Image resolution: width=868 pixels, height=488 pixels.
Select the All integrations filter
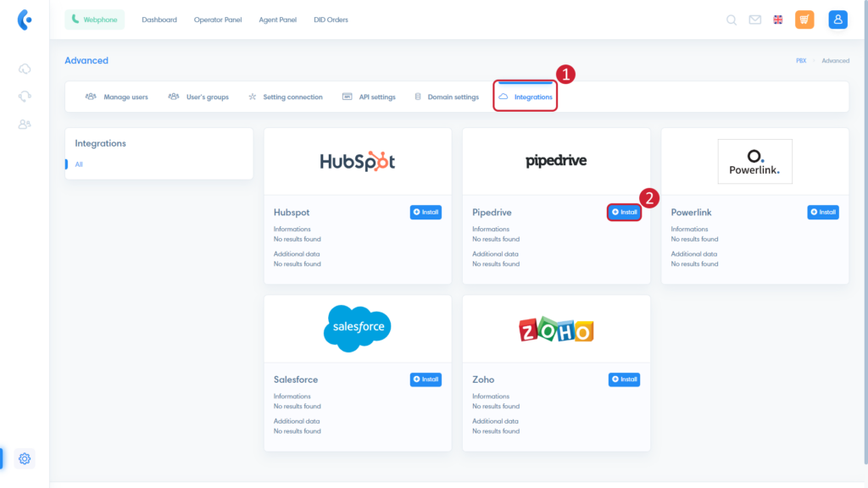coord(79,164)
